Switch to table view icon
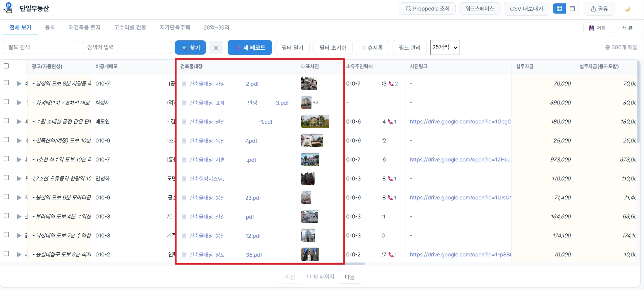Image resolution: width=644 pixels, height=290 pixels. [x=560, y=8]
